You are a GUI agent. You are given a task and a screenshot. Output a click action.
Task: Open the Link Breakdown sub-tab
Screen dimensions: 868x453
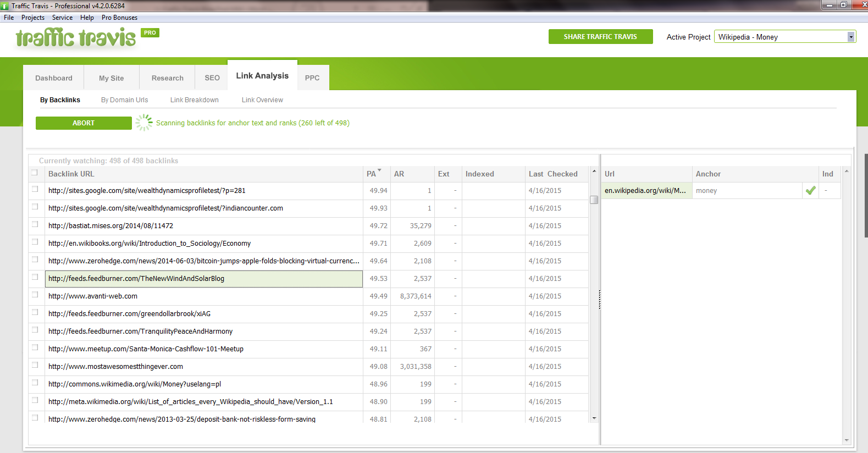coord(195,100)
